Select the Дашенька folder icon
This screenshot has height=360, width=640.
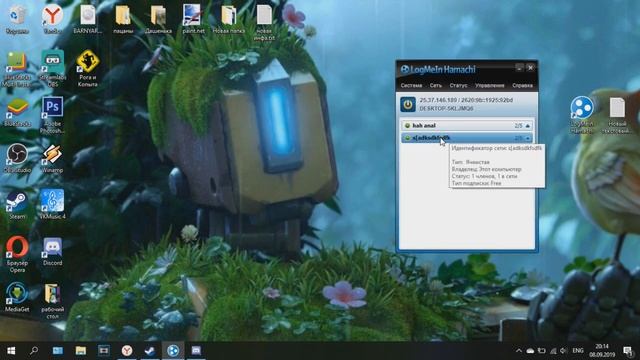(158, 19)
